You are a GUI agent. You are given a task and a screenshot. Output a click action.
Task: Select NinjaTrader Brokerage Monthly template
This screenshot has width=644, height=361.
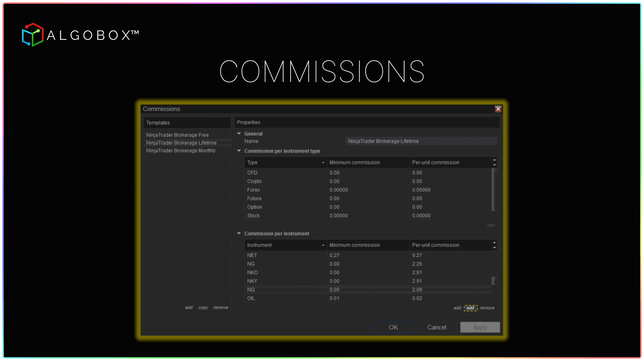(180, 151)
